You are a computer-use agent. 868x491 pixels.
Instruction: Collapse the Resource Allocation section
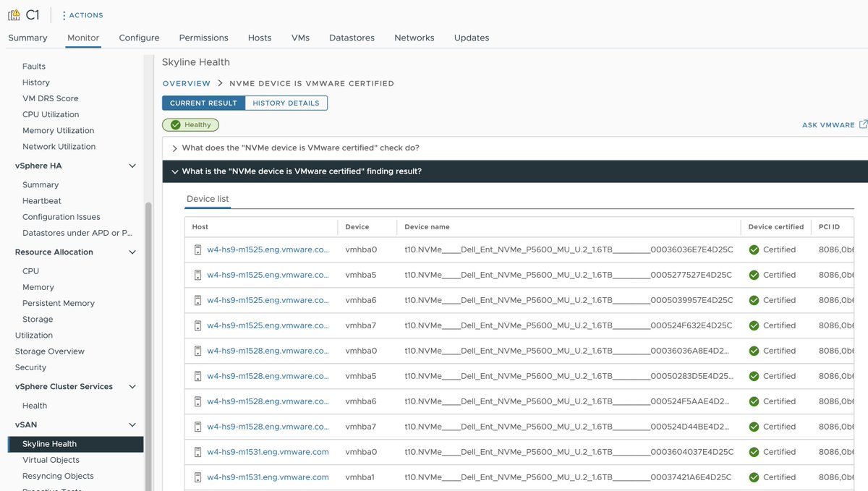132,252
